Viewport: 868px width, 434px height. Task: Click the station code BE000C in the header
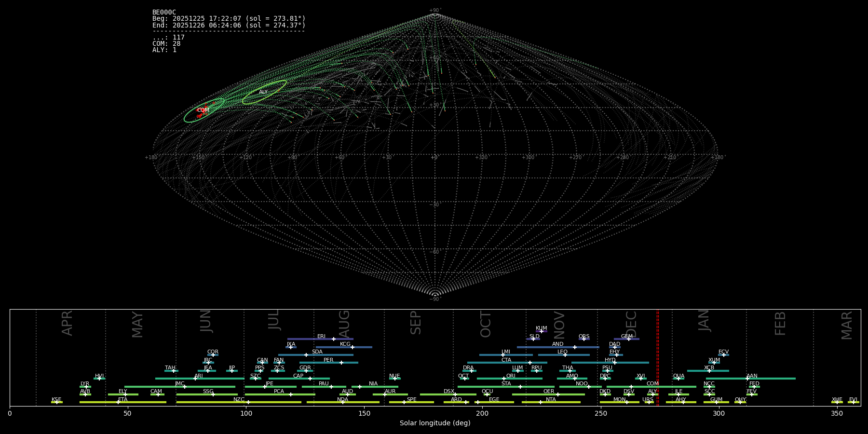click(164, 13)
